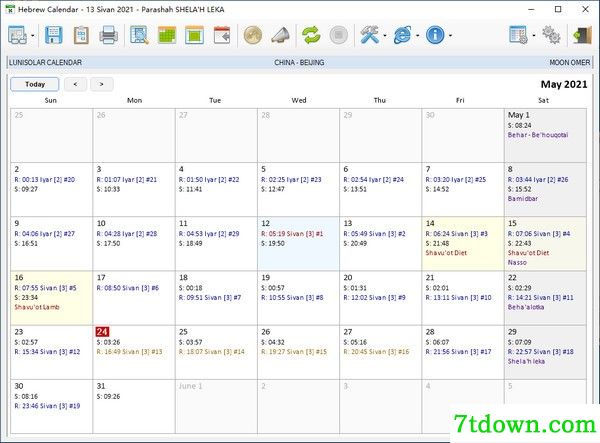
Task: Go to next month with > button
Action: (101, 84)
